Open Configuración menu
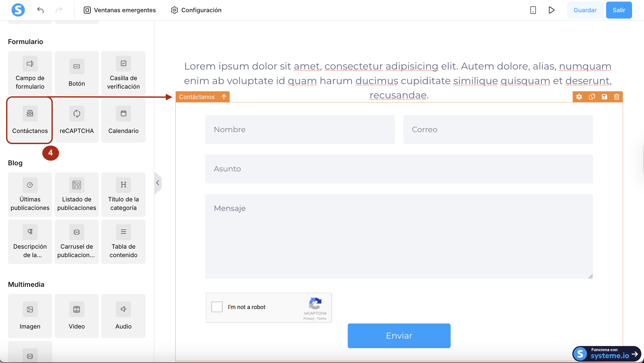This screenshot has height=363, width=644. pos(196,10)
